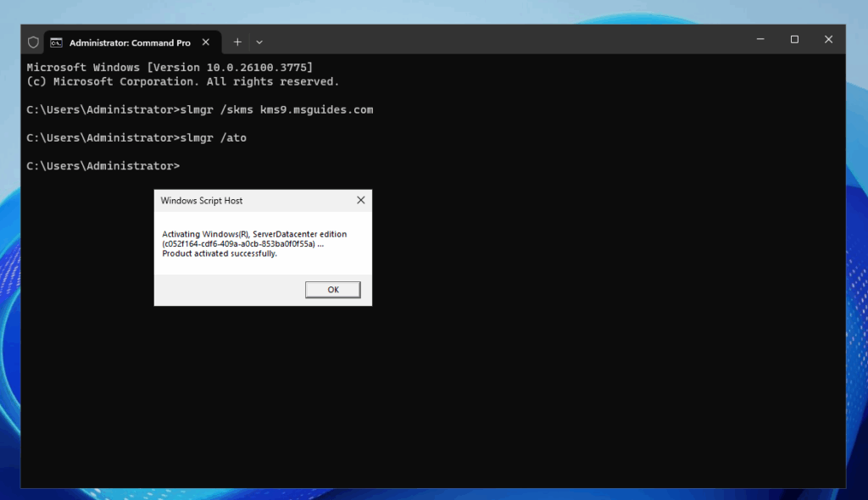Click the "Product activated successfully" message
868x500 pixels.
tap(220, 253)
